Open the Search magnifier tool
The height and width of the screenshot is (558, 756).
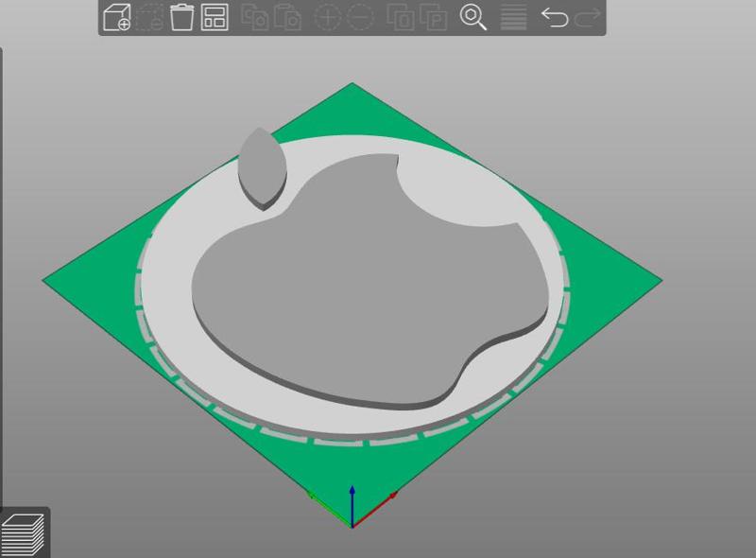(x=473, y=17)
